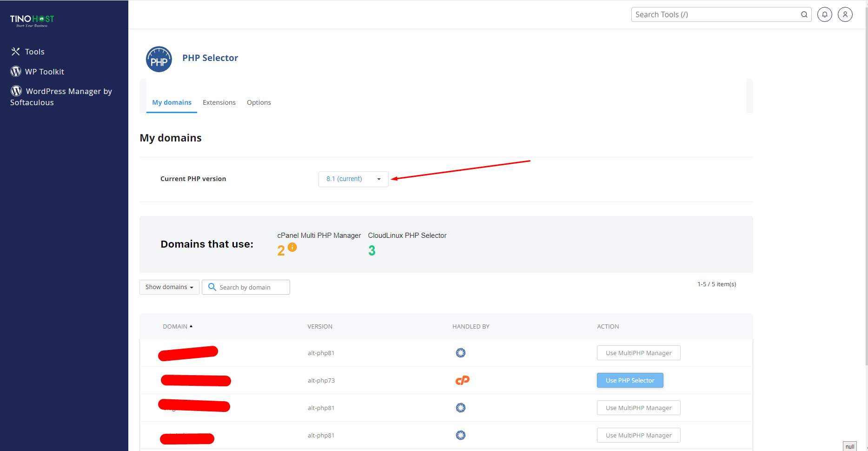Click the WP Toolkit WordPress icon
868x451 pixels.
(16, 71)
